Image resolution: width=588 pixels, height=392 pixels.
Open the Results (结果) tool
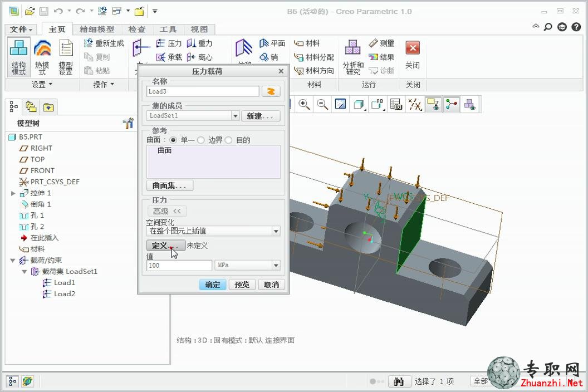click(x=381, y=57)
